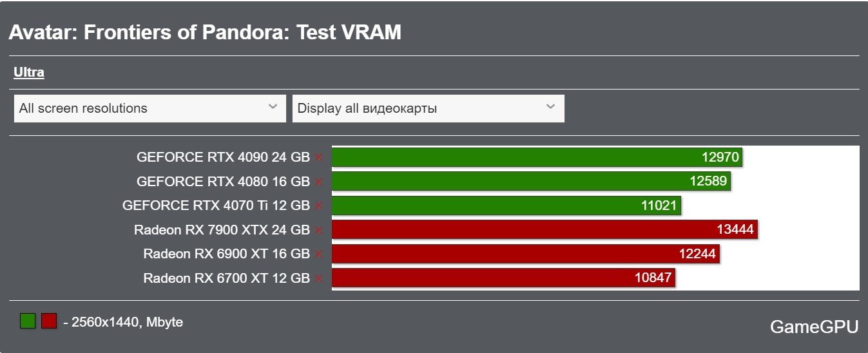The height and width of the screenshot is (353, 868).
Task: Click the X beside GEFORCE RTX 4070 Ti
Action: tap(318, 206)
